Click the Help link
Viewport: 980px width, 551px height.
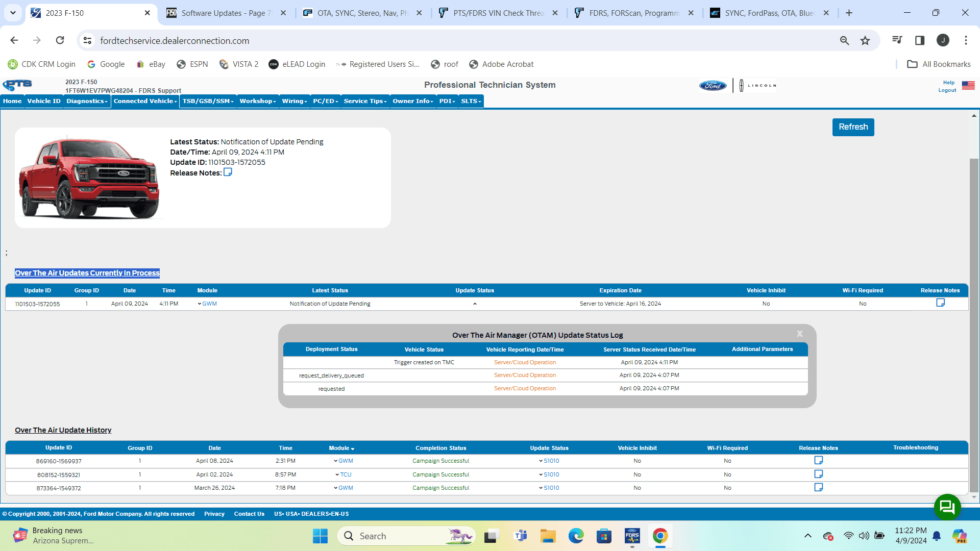948,83
